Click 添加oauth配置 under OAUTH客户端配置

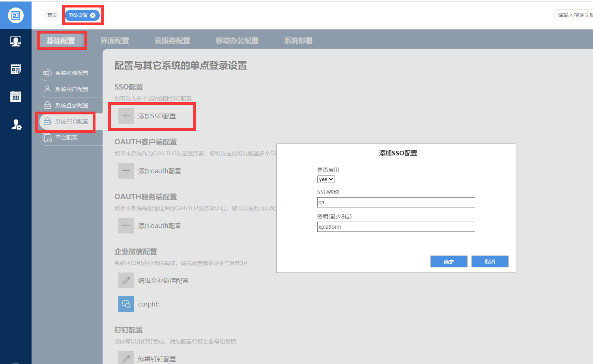tap(159, 171)
